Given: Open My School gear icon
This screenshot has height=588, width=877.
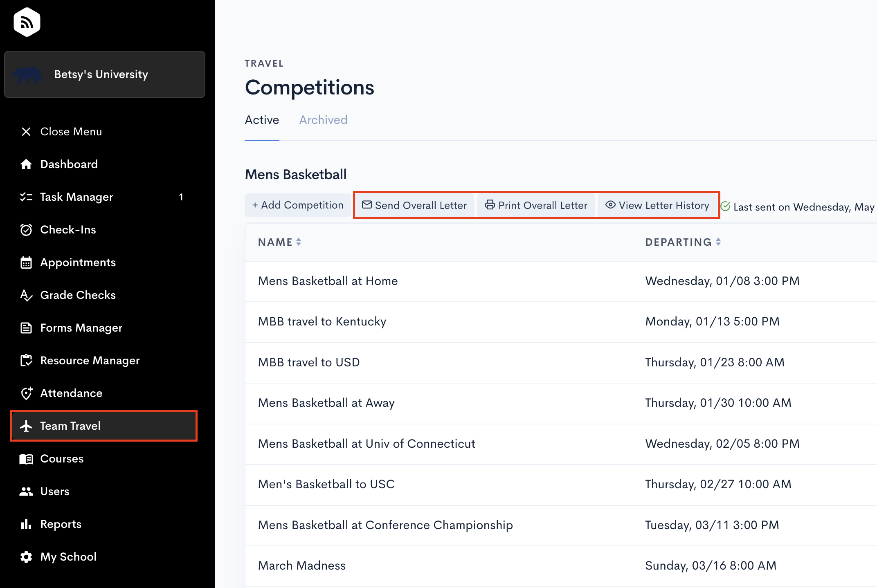Looking at the screenshot, I should 26,557.
